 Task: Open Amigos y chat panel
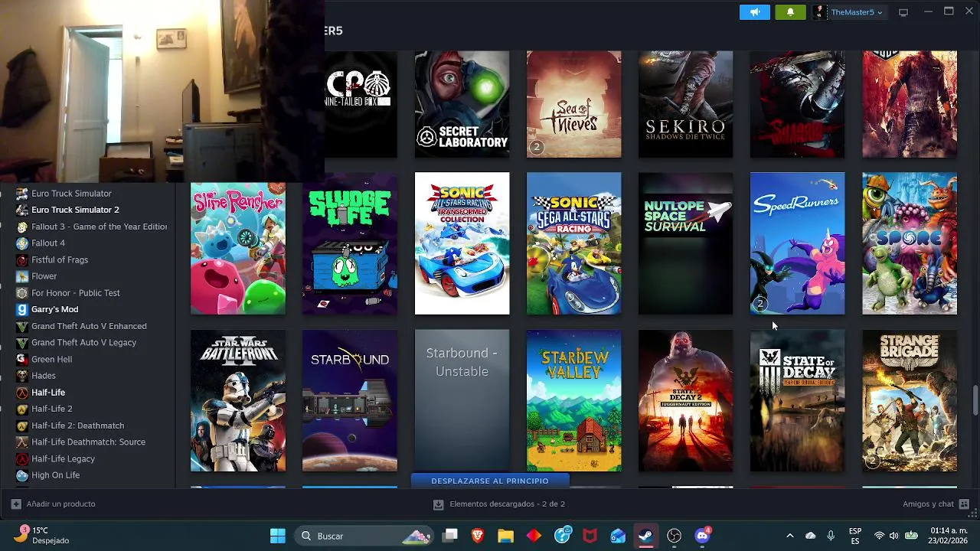936,504
